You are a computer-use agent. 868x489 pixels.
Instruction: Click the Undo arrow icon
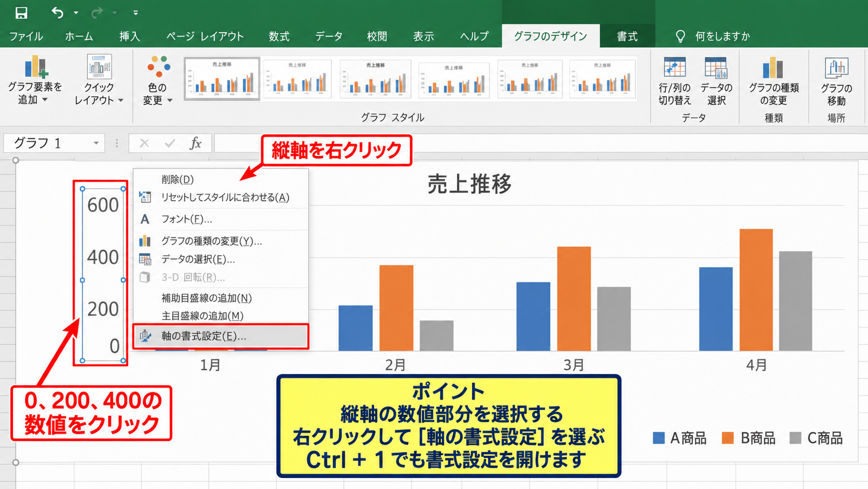pyautogui.click(x=57, y=12)
